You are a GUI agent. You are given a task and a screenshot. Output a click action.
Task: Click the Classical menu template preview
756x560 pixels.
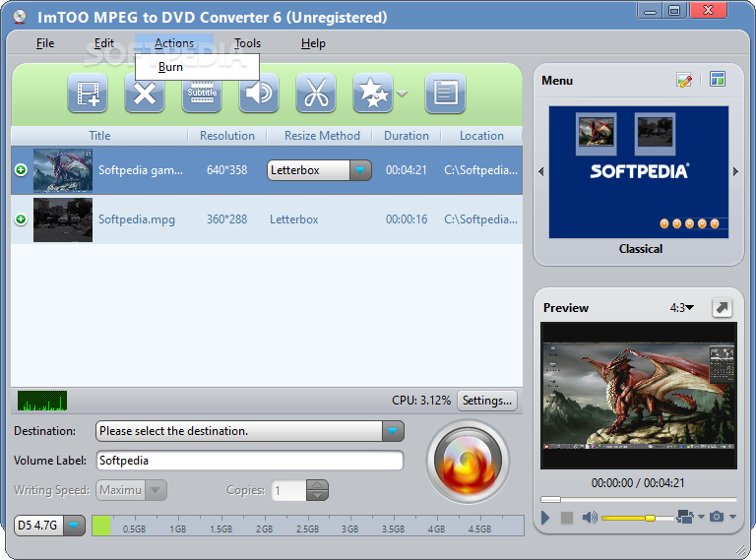[639, 172]
